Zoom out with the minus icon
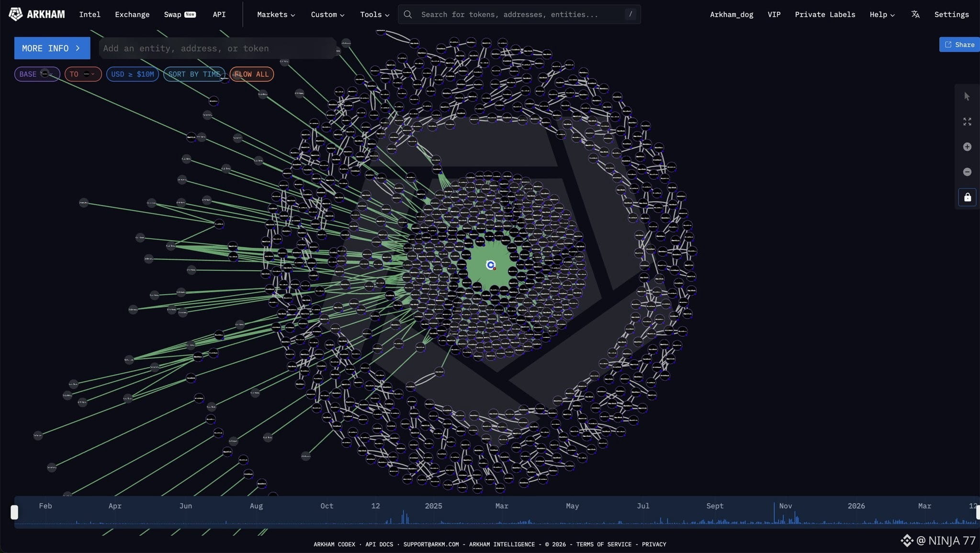 click(x=967, y=172)
